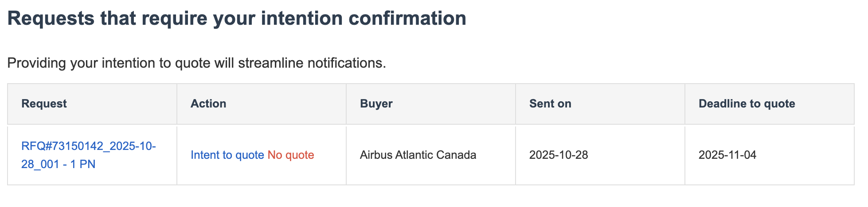The width and height of the screenshot is (868, 207).
Task: Click the word 'Requests' in the heading
Action: [x=51, y=19]
